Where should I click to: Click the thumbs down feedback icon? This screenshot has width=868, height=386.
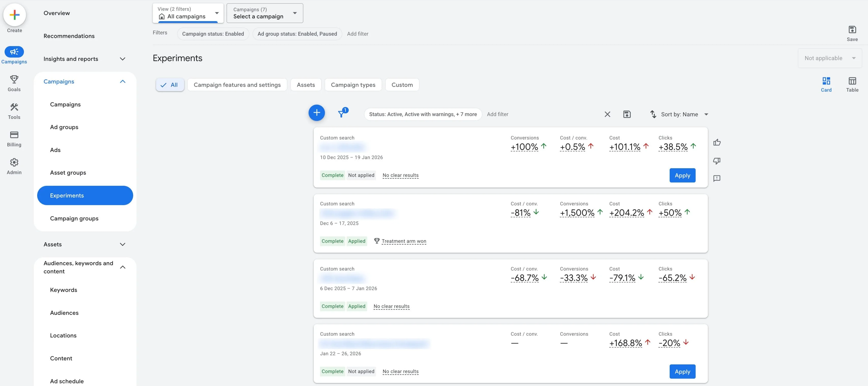[x=717, y=161]
